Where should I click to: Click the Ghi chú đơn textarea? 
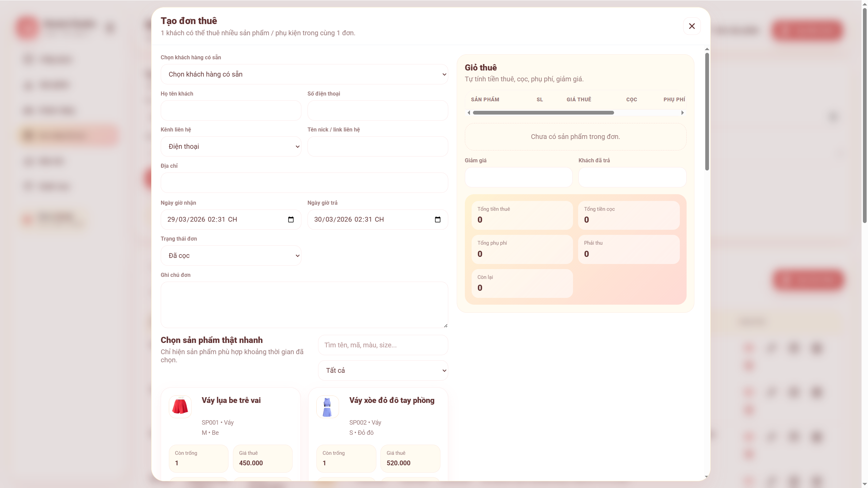pyautogui.click(x=304, y=305)
